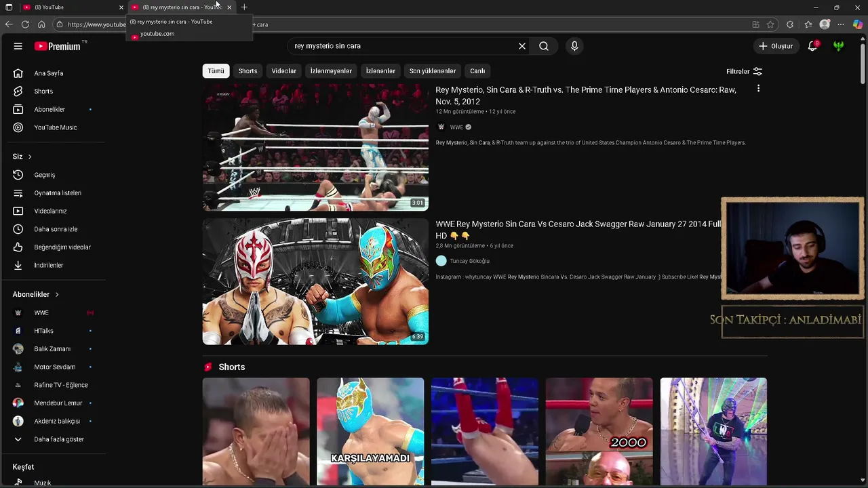This screenshot has height=488, width=868.
Task: Clear the search box with the X icon
Action: point(522,46)
